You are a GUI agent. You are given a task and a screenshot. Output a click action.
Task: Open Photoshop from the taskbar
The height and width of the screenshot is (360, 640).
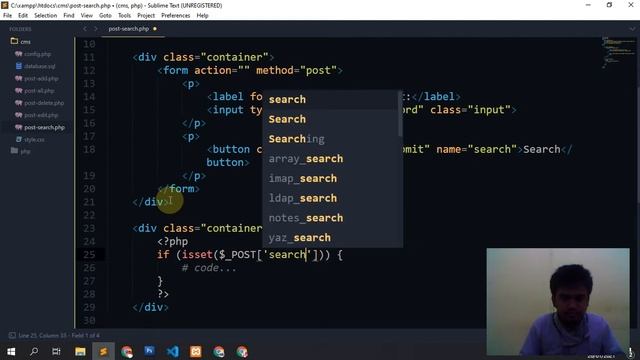[x=149, y=351]
